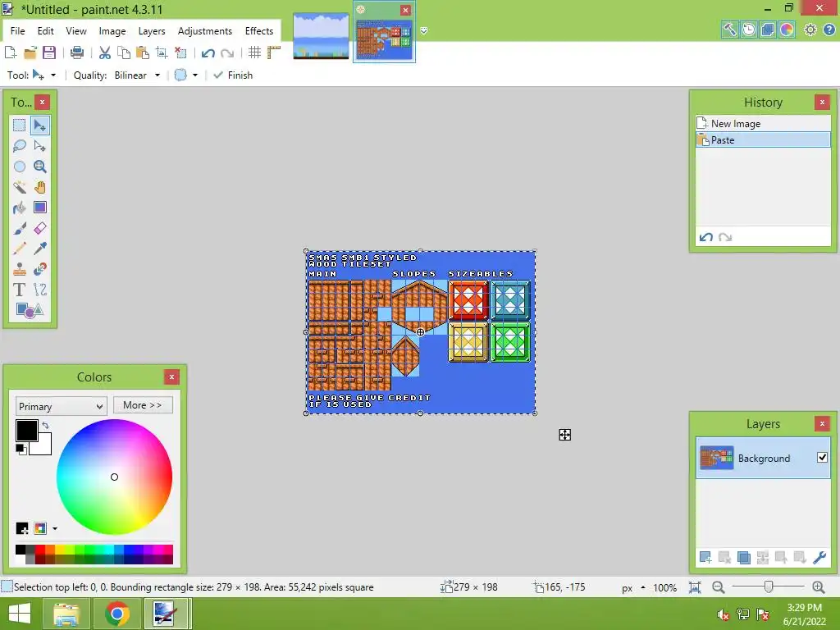Open the Edit menu

pos(46,31)
